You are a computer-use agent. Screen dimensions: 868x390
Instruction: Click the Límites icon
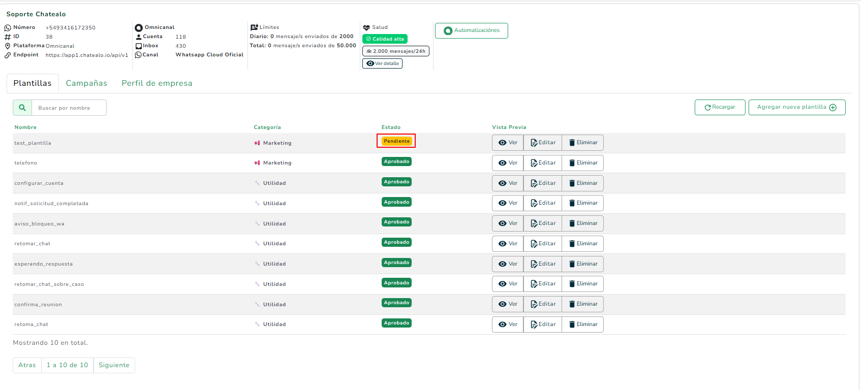[254, 27]
